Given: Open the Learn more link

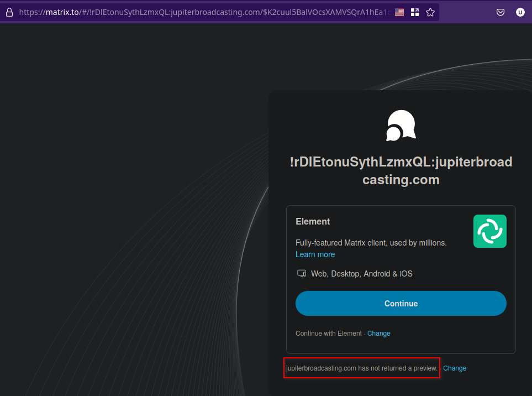Looking at the screenshot, I should 315,254.
